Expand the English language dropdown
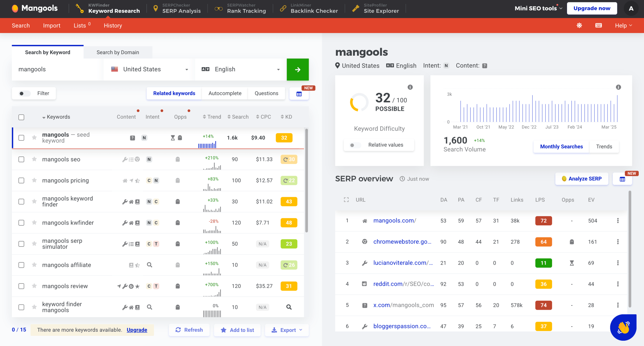Screen dimensions: 644x346 (240, 70)
